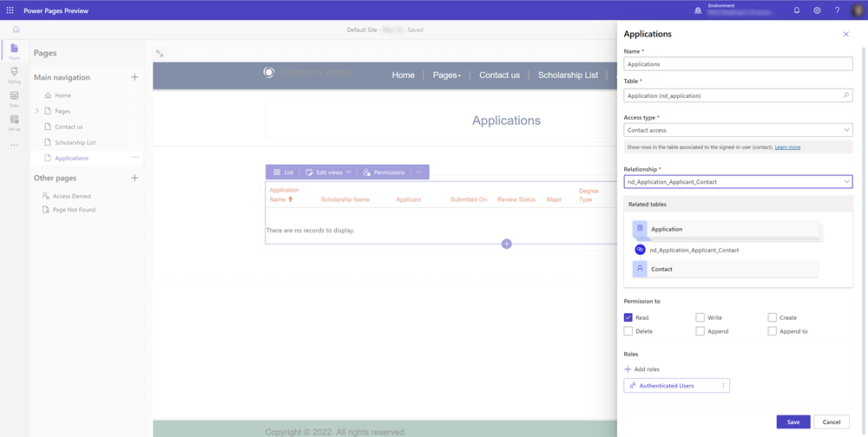Enable the Append to permission checkbox
The width and height of the screenshot is (868, 437).
(773, 331)
